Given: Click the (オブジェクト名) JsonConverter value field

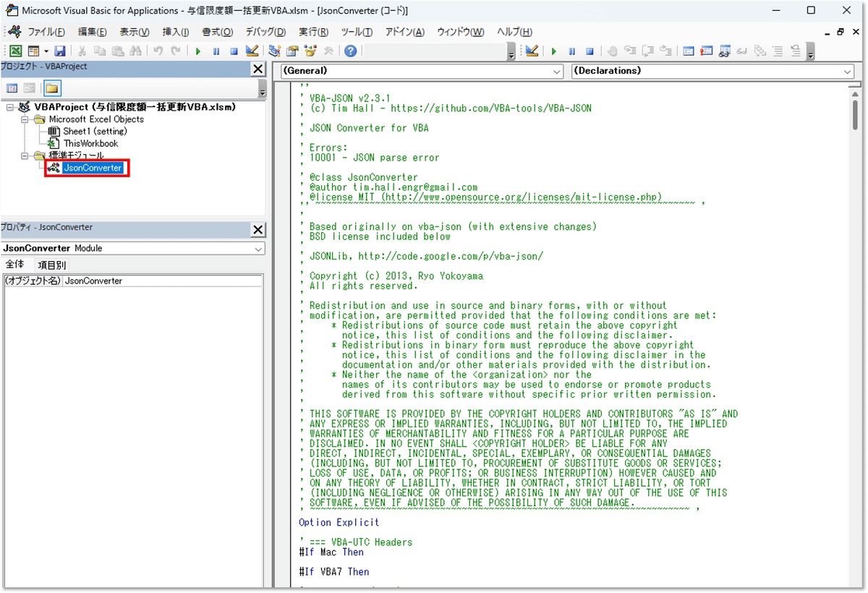Looking at the screenshot, I should [162, 281].
